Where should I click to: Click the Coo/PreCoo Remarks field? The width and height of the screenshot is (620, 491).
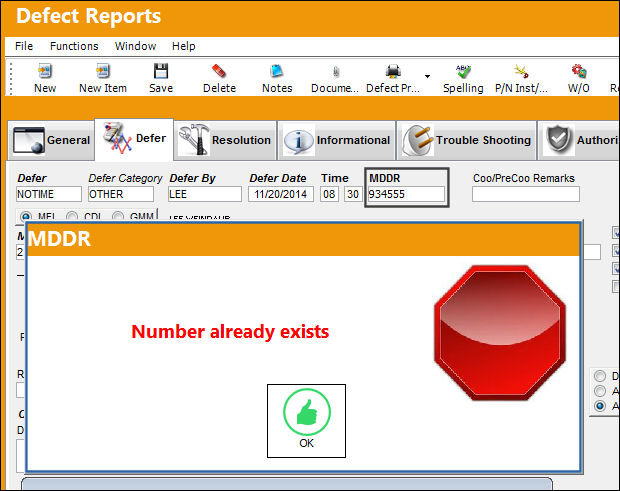click(x=525, y=194)
